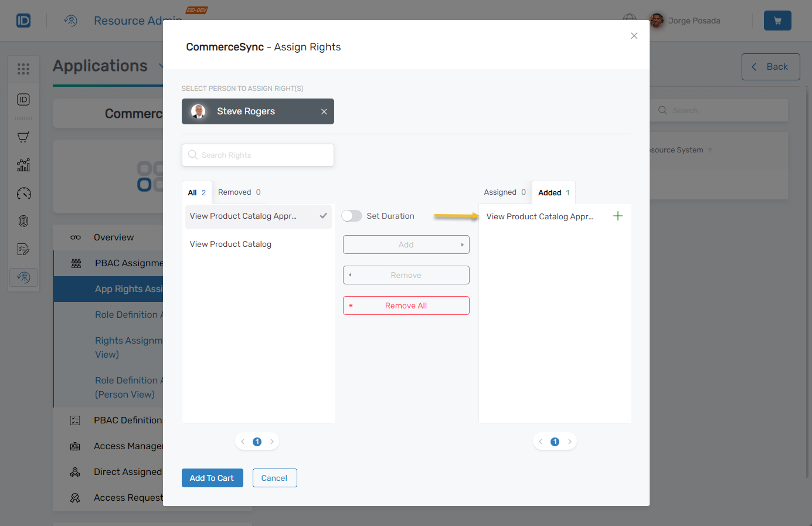The width and height of the screenshot is (812, 526).
Task: Enable the Set Duration toggle
Action: coord(352,216)
